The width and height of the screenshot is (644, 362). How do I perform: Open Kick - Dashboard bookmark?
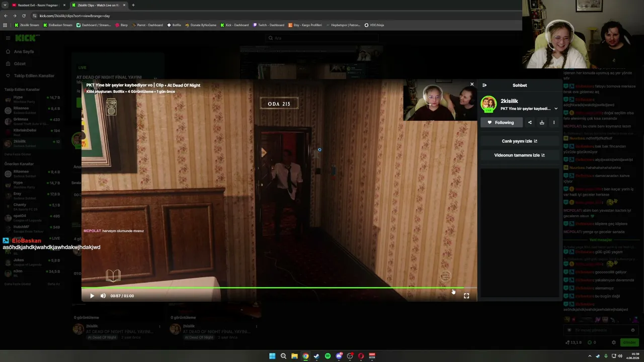point(234,25)
